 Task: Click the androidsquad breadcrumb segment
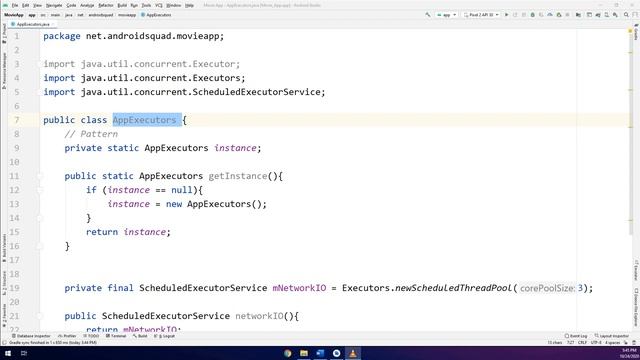click(100, 15)
